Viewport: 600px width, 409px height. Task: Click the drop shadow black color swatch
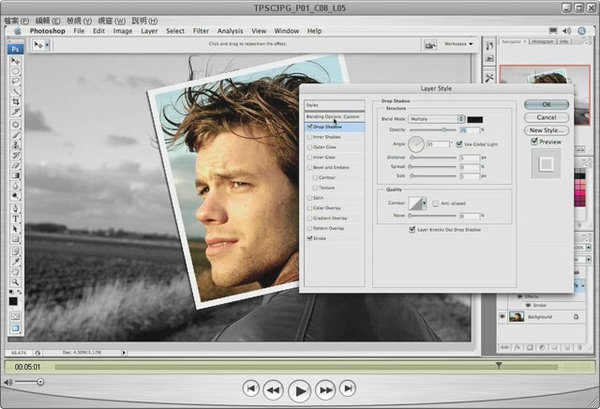coord(475,118)
